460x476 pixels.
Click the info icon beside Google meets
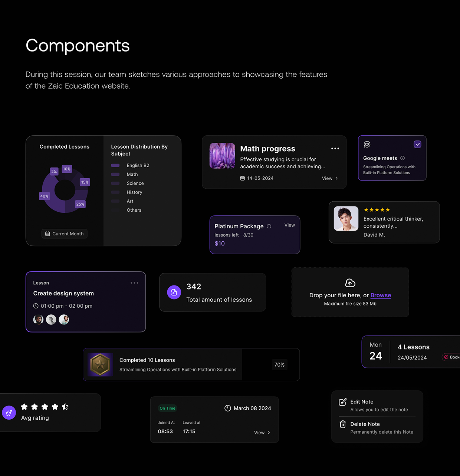point(402,158)
